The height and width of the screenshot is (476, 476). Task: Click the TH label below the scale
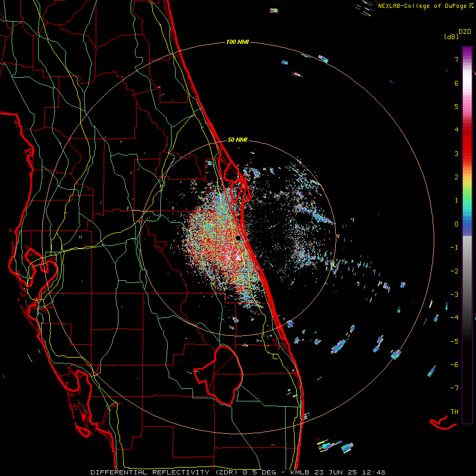click(x=454, y=412)
